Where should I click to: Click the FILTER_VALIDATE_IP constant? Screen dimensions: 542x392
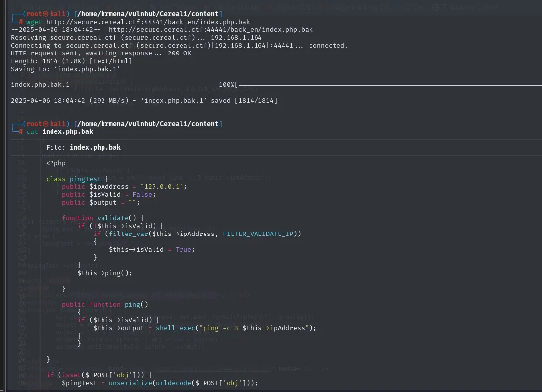coord(258,234)
